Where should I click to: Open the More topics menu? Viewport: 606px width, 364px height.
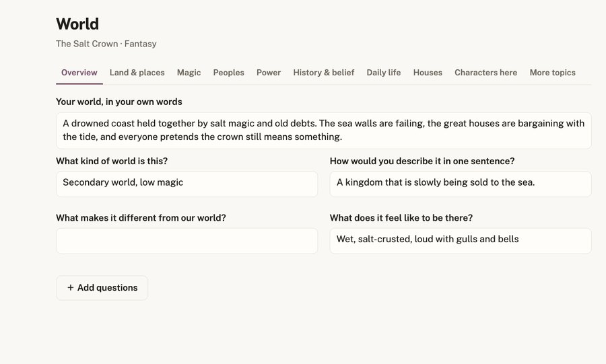pos(552,73)
